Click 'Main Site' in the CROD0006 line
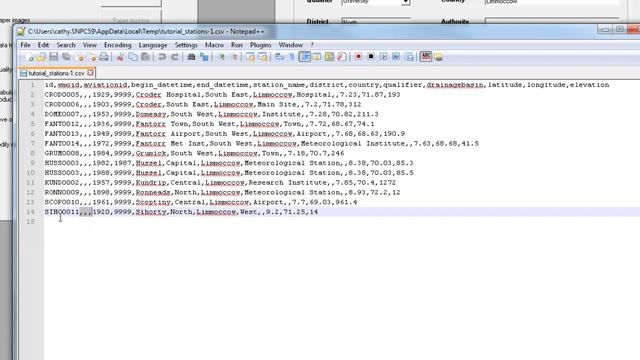 pyautogui.click(x=277, y=104)
